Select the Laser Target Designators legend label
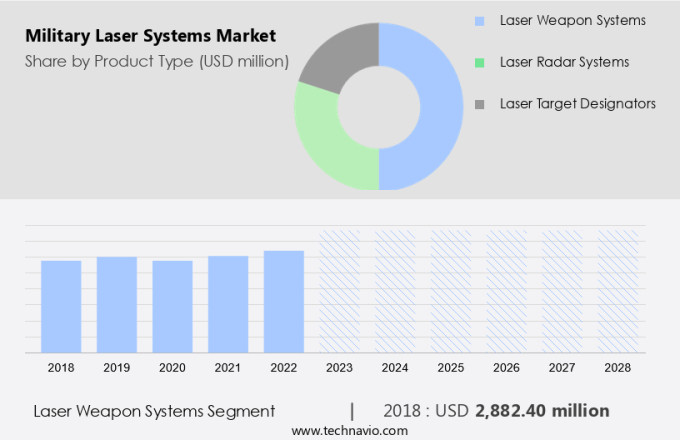This screenshot has height=440, width=680. click(577, 104)
